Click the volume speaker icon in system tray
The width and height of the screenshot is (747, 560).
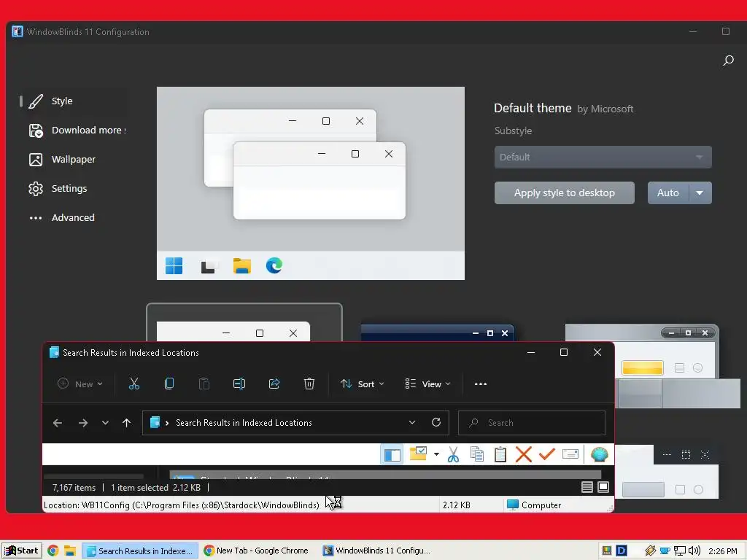[694, 551]
